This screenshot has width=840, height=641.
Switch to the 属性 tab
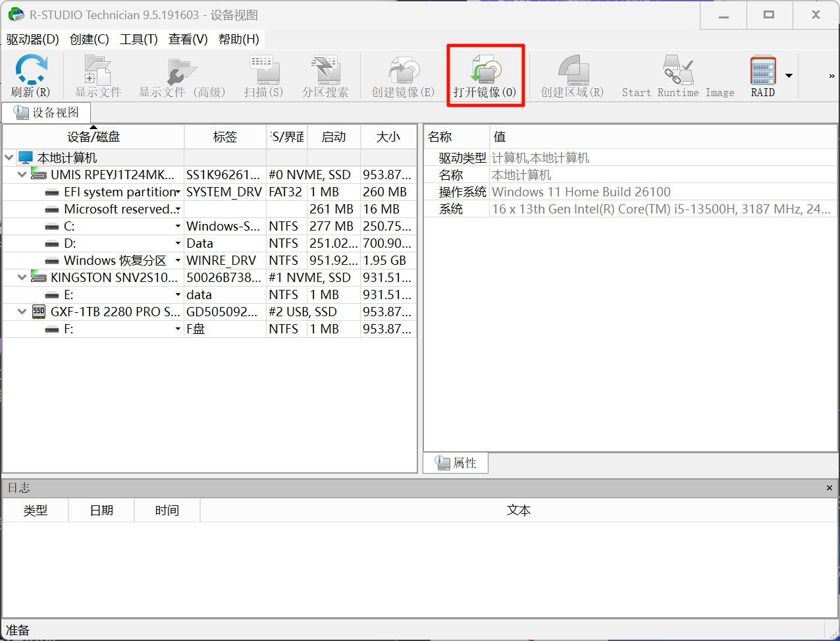(456, 463)
